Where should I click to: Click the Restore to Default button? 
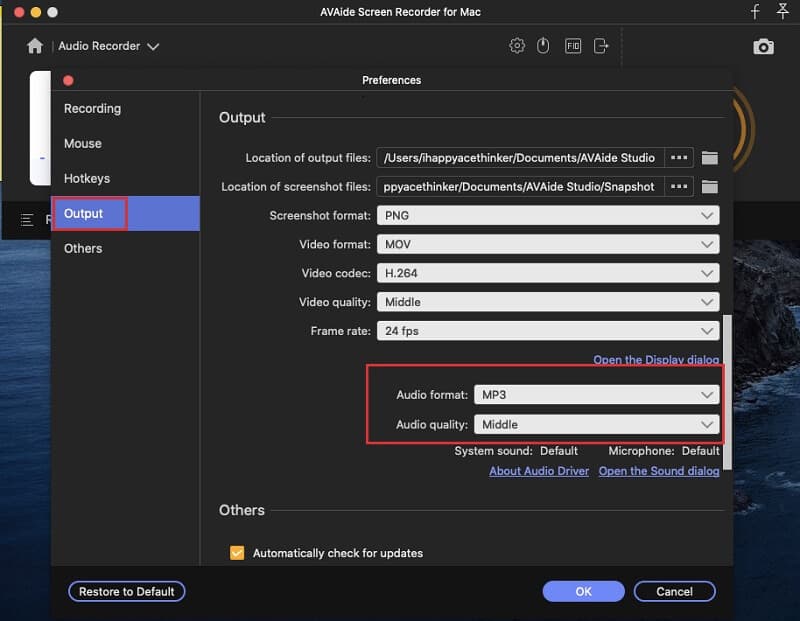pyautogui.click(x=127, y=591)
